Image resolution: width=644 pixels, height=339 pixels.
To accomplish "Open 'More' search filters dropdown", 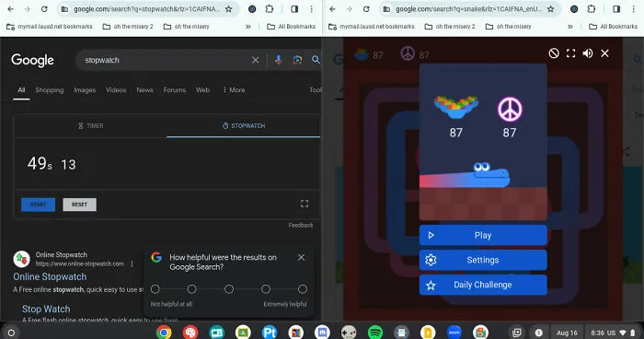I will [x=234, y=89].
